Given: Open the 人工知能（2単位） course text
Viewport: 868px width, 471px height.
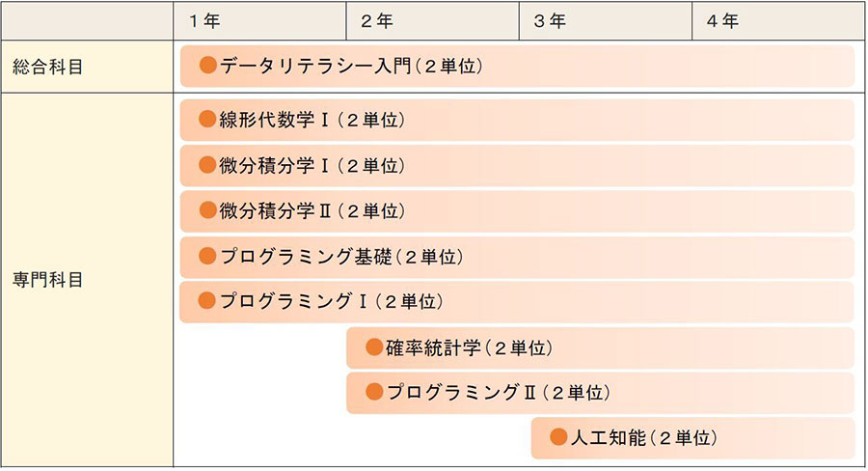Looking at the screenshot, I should [x=644, y=438].
